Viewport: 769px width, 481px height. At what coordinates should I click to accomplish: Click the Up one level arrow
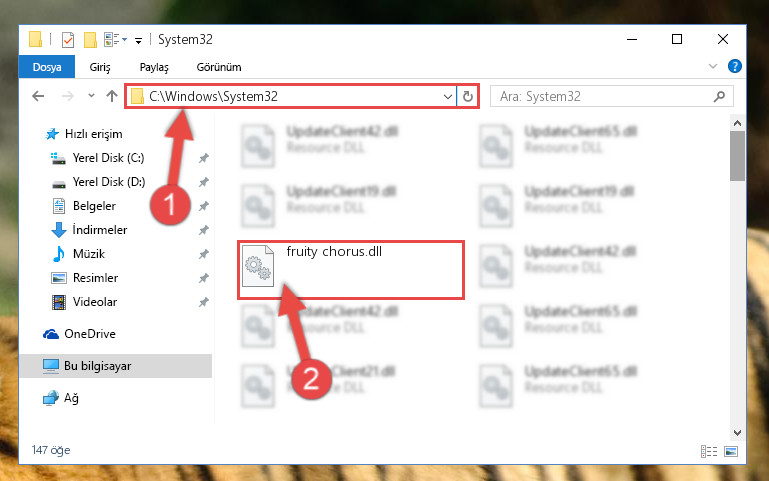coord(112,96)
